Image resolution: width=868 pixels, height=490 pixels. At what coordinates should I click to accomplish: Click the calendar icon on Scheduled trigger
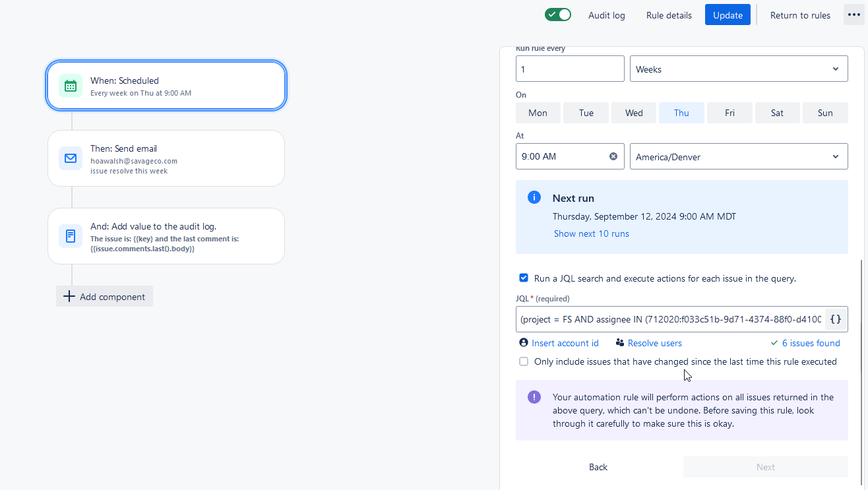point(71,86)
